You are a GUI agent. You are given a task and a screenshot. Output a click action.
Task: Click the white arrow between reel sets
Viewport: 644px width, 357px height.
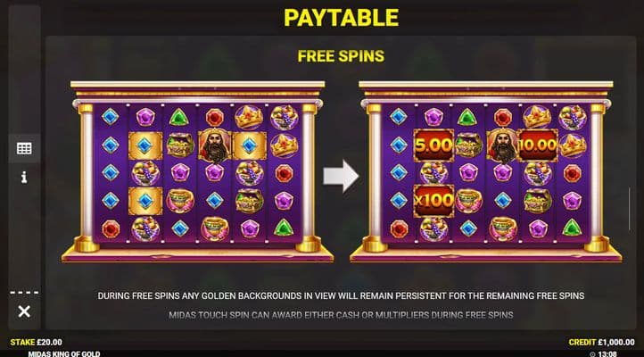point(341,176)
